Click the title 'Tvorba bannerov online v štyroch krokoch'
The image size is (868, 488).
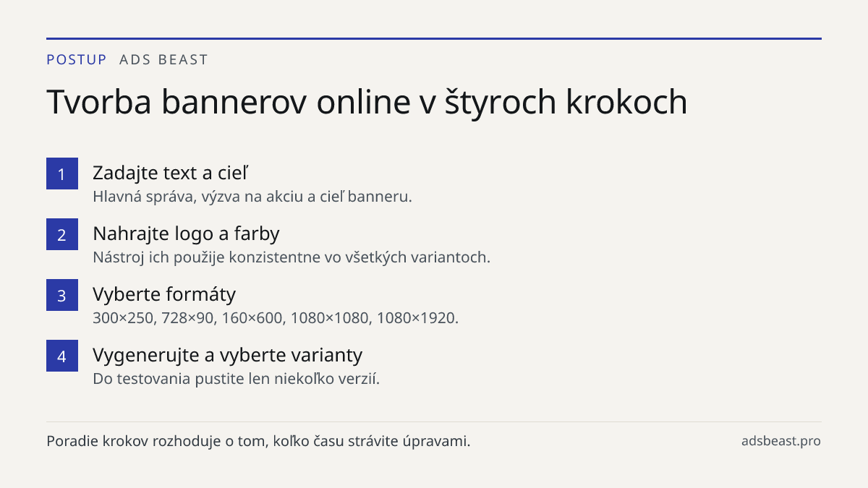tap(367, 103)
